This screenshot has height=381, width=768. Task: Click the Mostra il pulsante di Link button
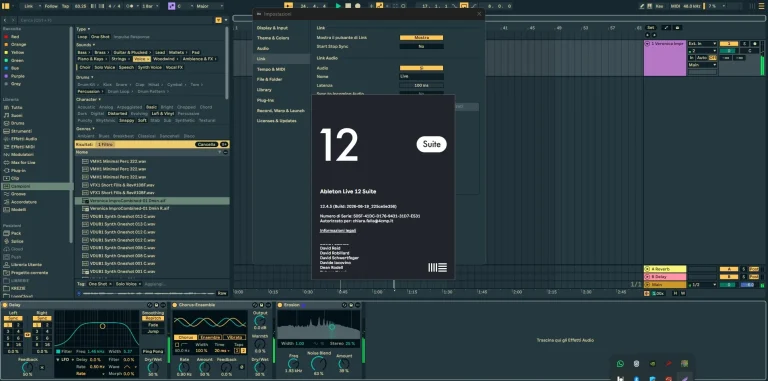421,37
